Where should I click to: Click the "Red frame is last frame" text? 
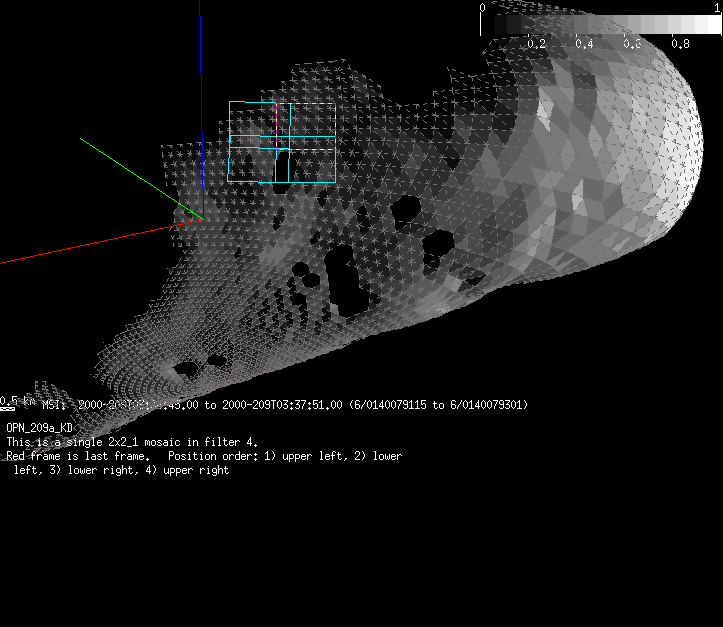78,456
